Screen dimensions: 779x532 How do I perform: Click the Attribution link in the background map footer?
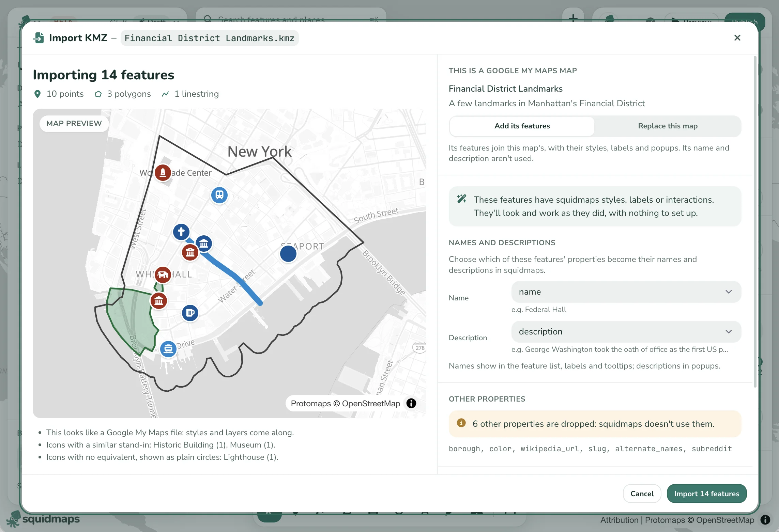tap(619, 520)
